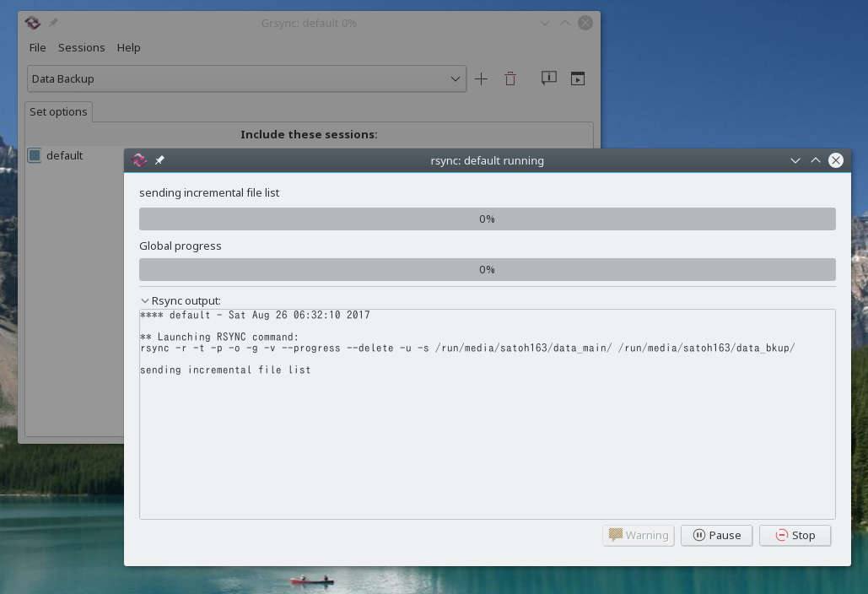
Task: Open the Data Backup session dropdown
Action: point(246,78)
